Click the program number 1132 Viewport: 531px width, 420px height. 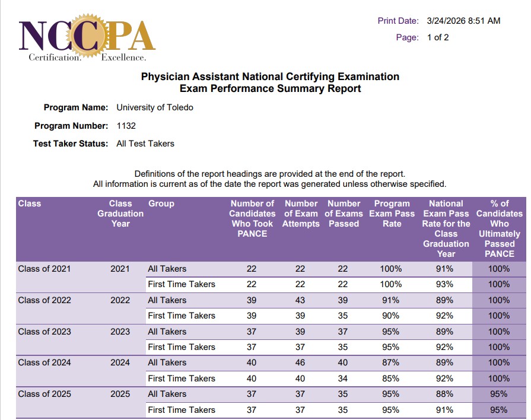coord(126,126)
